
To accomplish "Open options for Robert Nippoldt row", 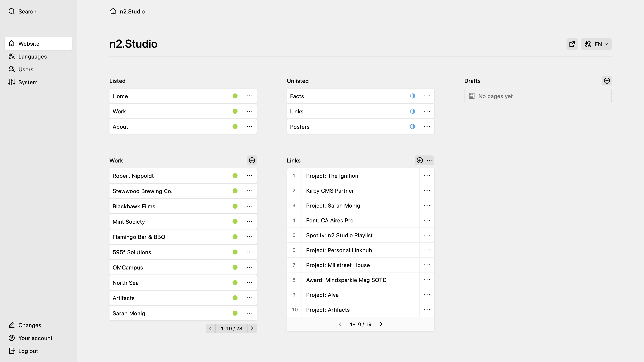I will pos(250,176).
